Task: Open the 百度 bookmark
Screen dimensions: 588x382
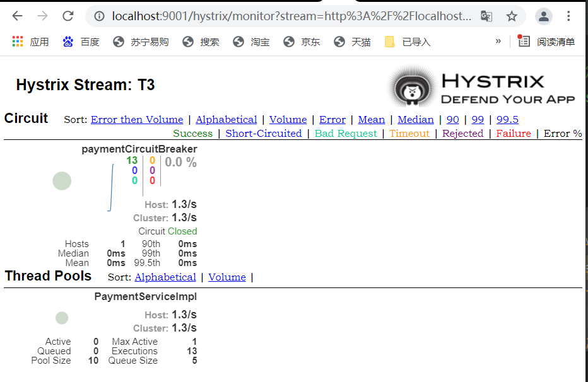Action: tap(81, 42)
